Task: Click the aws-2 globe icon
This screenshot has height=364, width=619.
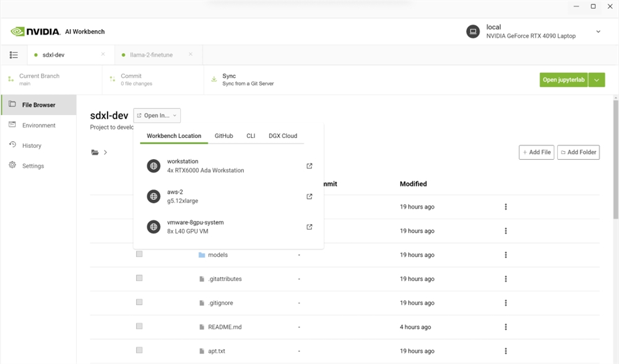Action: pos(154,196)
